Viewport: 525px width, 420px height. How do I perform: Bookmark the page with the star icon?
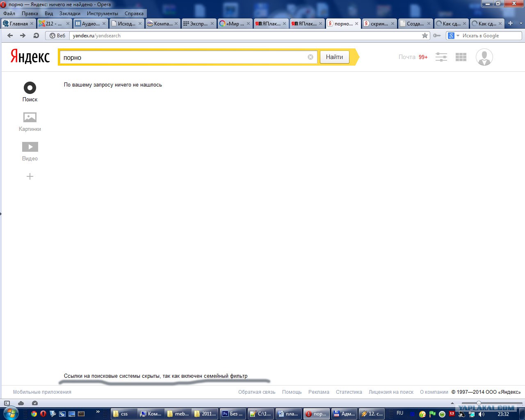pos(425,36)
